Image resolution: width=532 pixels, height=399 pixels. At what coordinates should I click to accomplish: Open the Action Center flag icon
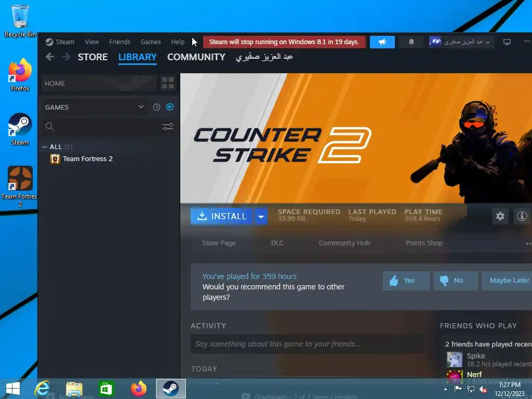[x=458, y=389]
